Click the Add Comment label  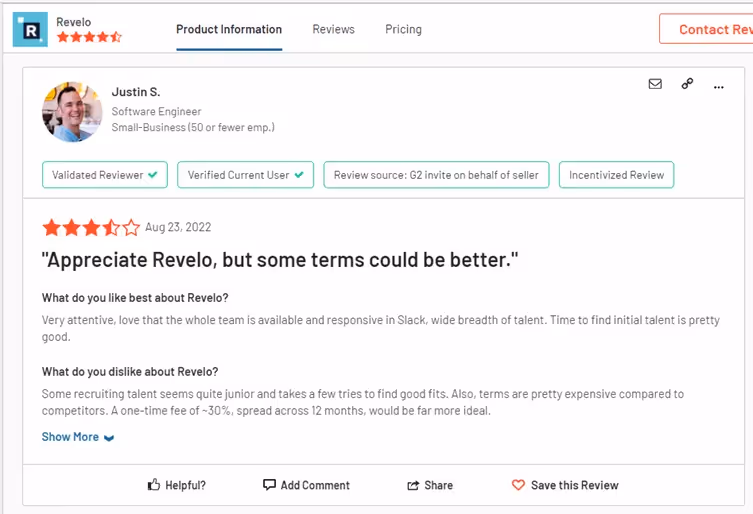click(x=315, y=485)
